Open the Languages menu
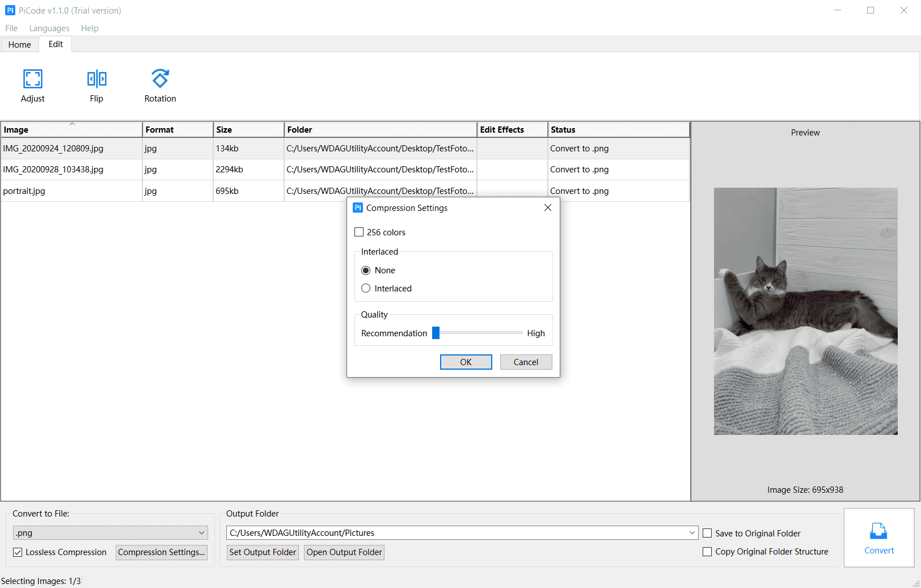921x588 pixels. pyautogui.click(x=49, y=28)
